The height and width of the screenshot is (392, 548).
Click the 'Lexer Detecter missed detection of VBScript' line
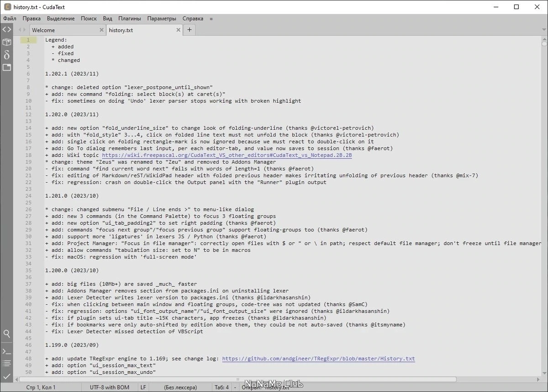coord(124,331)
